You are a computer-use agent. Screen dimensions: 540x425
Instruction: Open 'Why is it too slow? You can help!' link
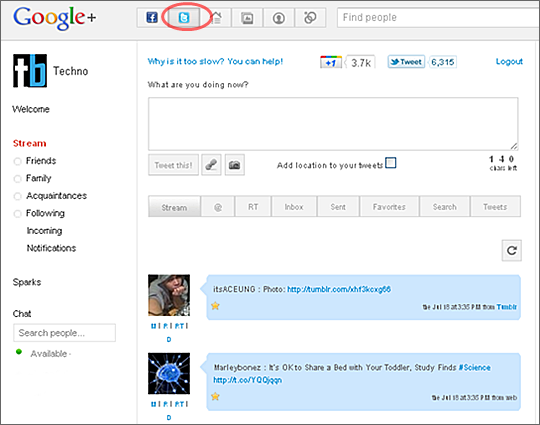[x=215, y=61]
